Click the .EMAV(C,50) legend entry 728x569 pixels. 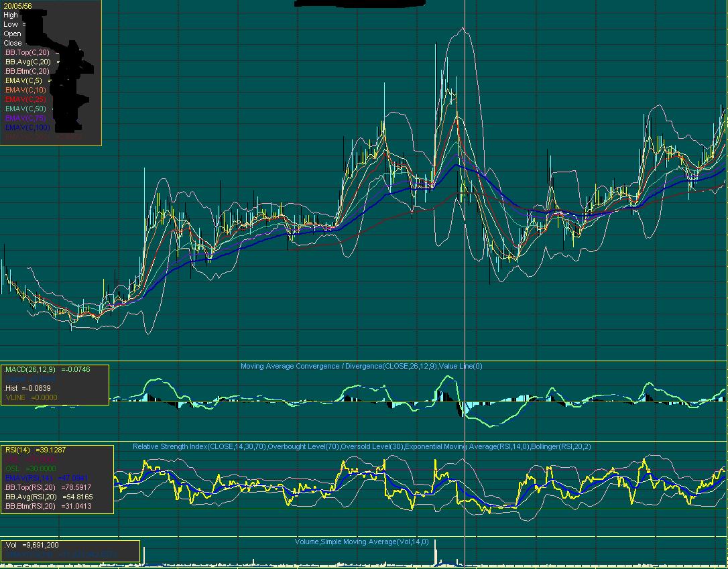[x=25, y=109]
